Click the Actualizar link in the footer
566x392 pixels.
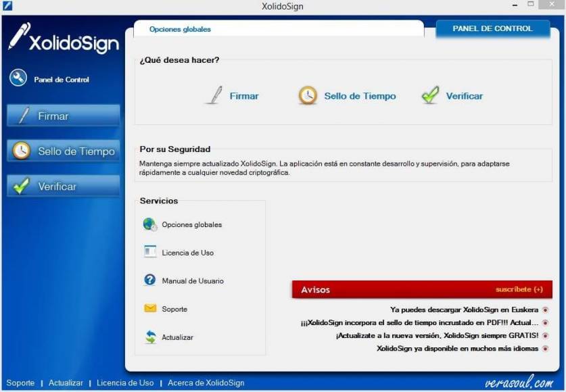tap(66, 383)
